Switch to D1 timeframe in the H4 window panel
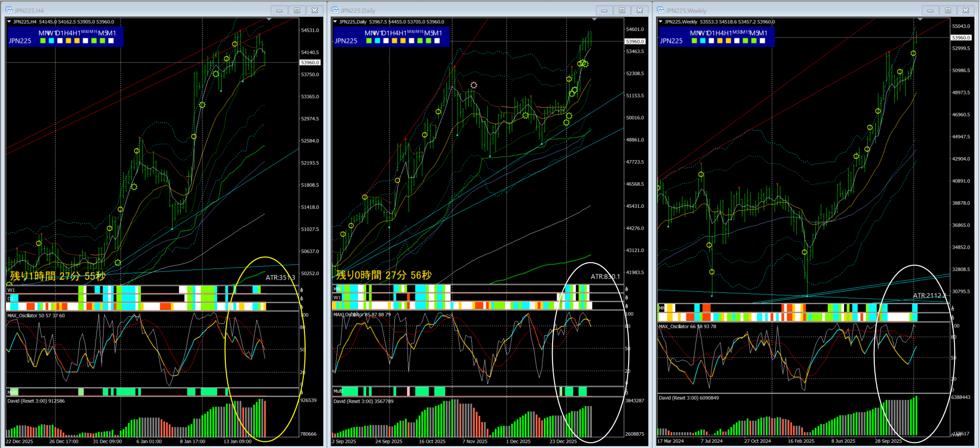This screenshot has height=448, width=980. tap(60, 33)
